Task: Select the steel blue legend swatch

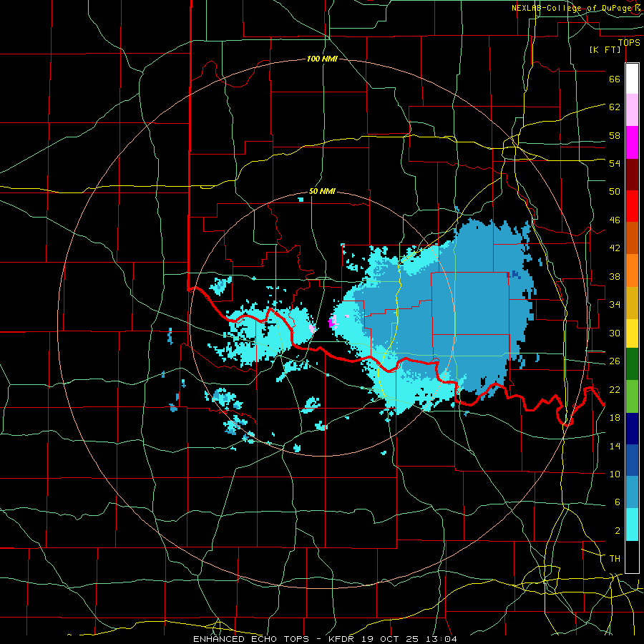Action: 632,492
